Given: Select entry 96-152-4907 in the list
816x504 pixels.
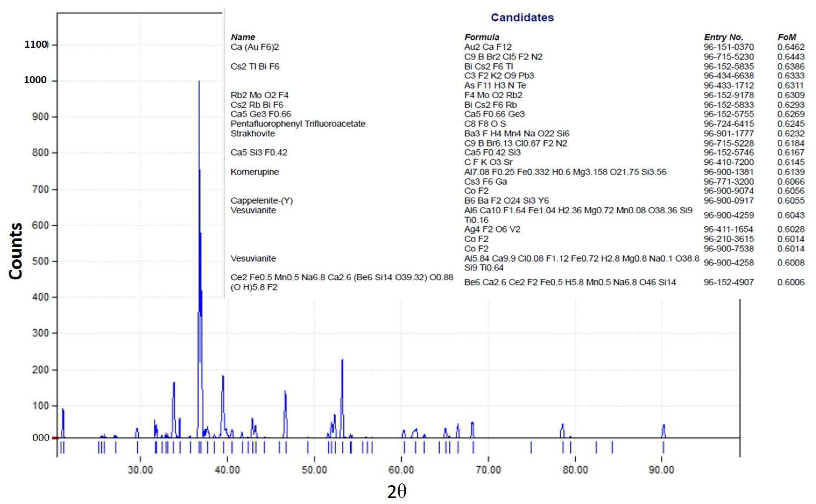Looking at the screenshot, I should coord(729,282).
